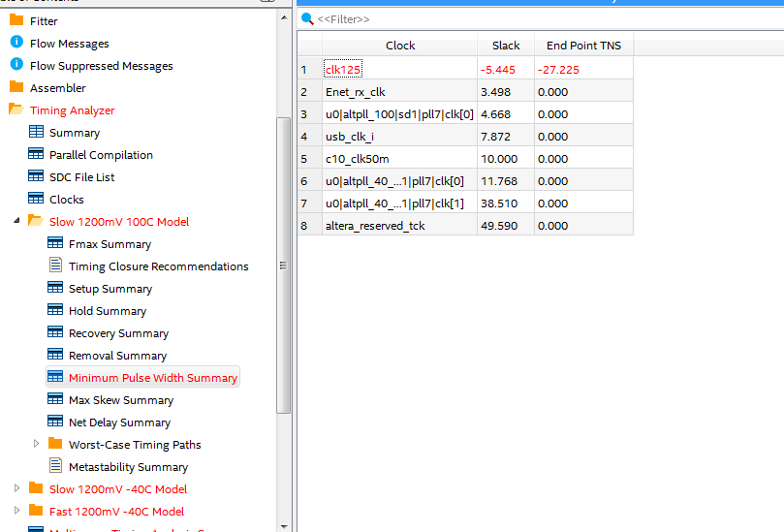Open the Fmax Summary report
This screenshot has width=784, height=532.
(110, 244)
